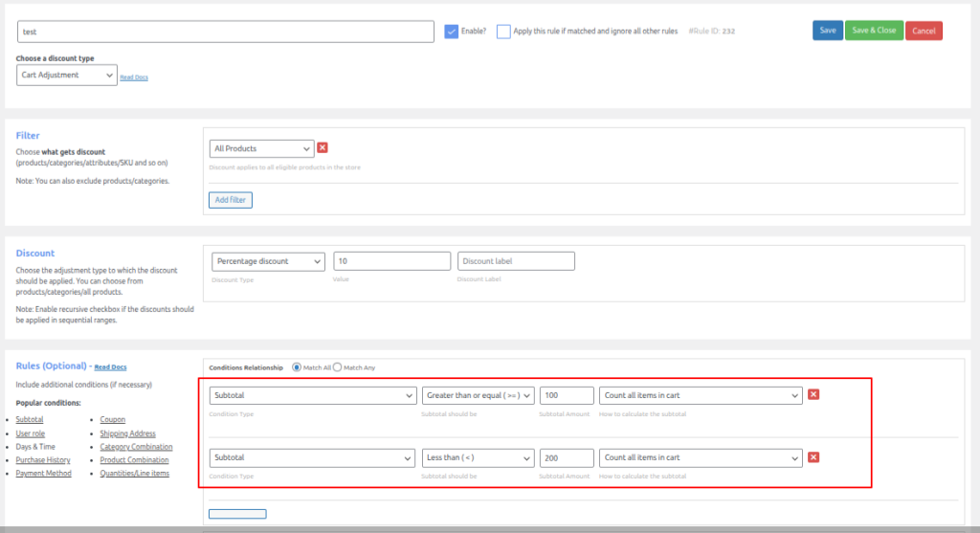
Task: Open the All Products filter dropdown
Action: pyautogui.click(x=261, y=148)
